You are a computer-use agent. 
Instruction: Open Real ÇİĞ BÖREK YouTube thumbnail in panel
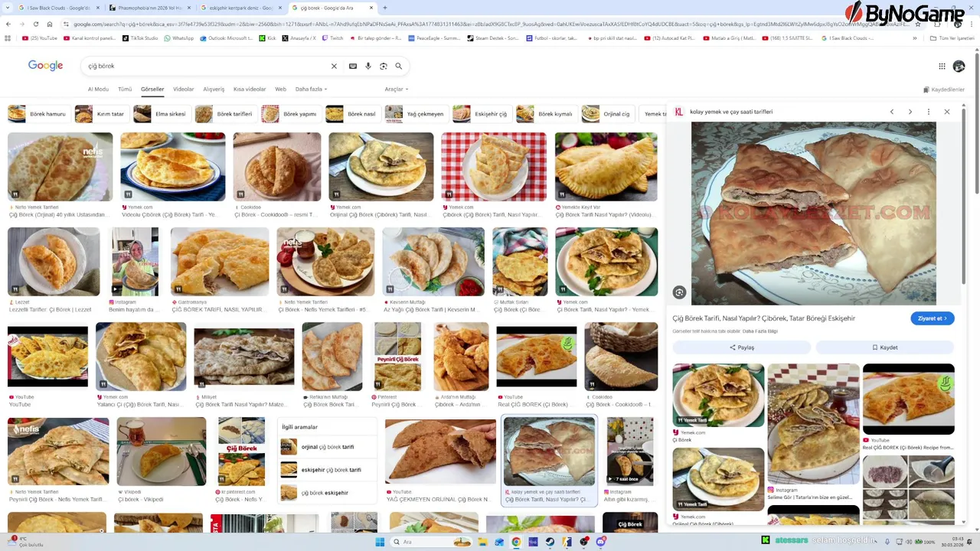(909, 399)
